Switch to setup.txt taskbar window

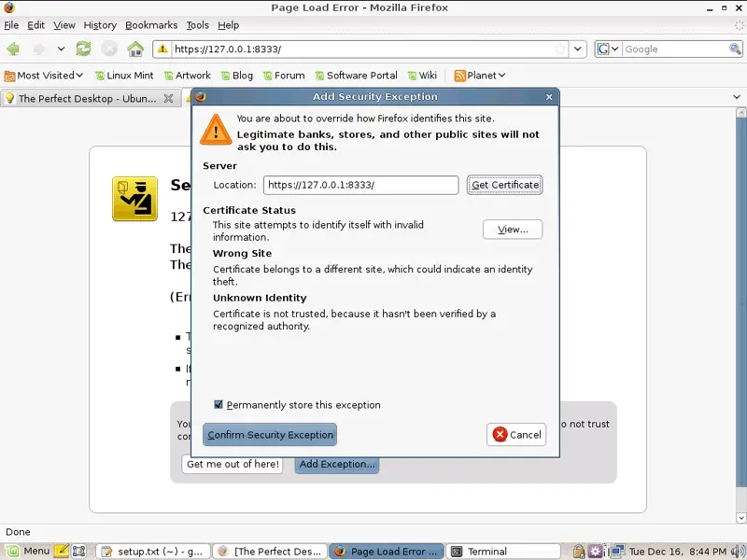tap(152, 552)
